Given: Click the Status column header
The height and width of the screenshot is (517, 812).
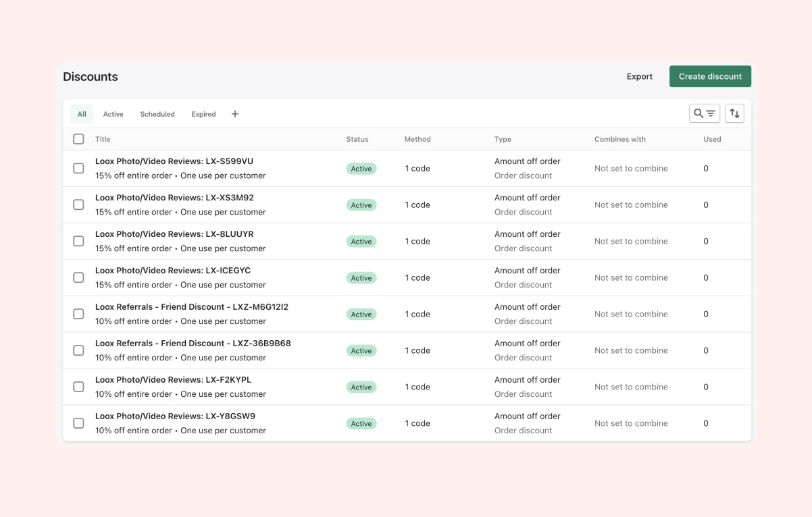Looking at the screenshot, I should pyautogui.click(x=357, y=139).
